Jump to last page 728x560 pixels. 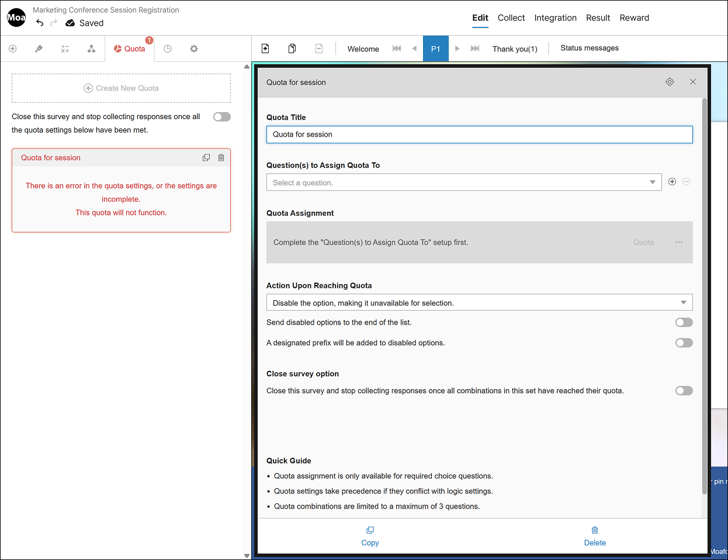tap(475, 48)
